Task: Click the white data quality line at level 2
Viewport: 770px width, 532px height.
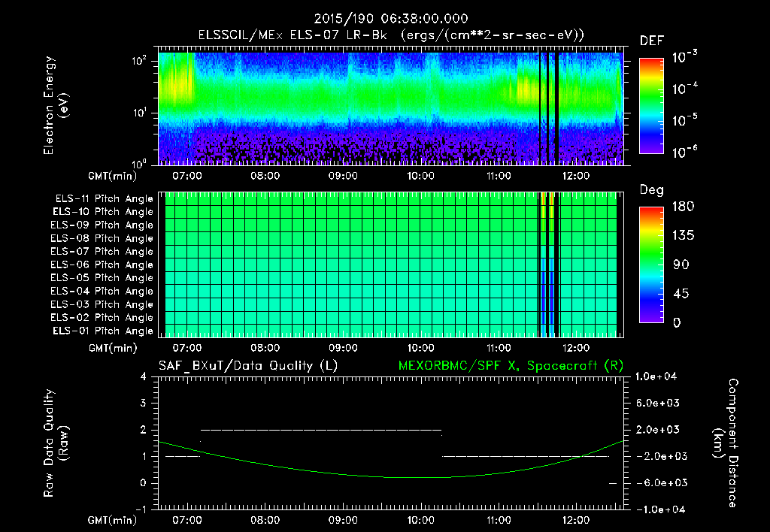Action: click(321, 430)
